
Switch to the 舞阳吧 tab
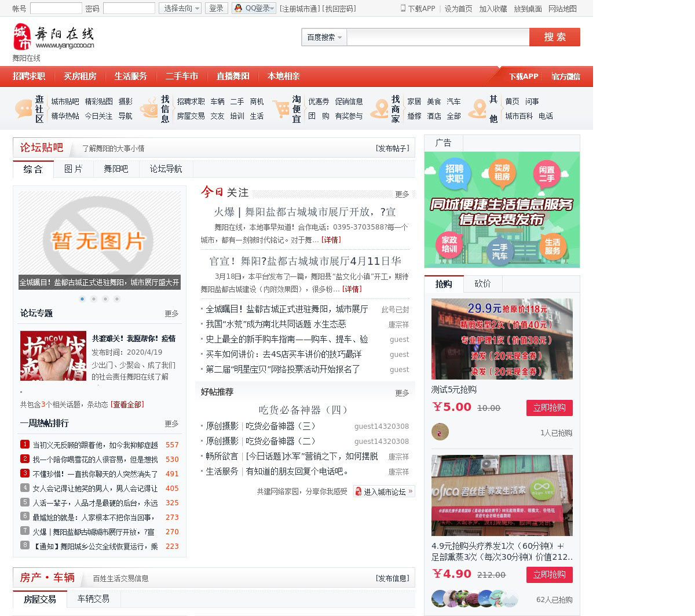(116, 169)
